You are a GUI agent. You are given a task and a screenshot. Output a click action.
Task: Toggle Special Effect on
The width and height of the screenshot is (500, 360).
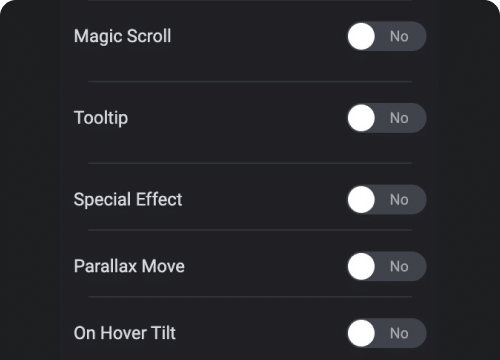point(387,199)
